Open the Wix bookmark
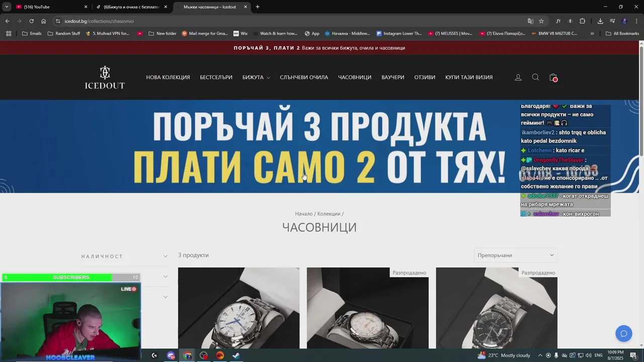This screenshot has height=362, width=644. tap(240, 34)
